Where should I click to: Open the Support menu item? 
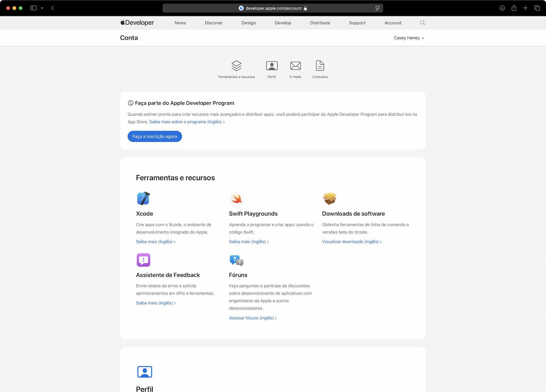(x=357, y=23)
